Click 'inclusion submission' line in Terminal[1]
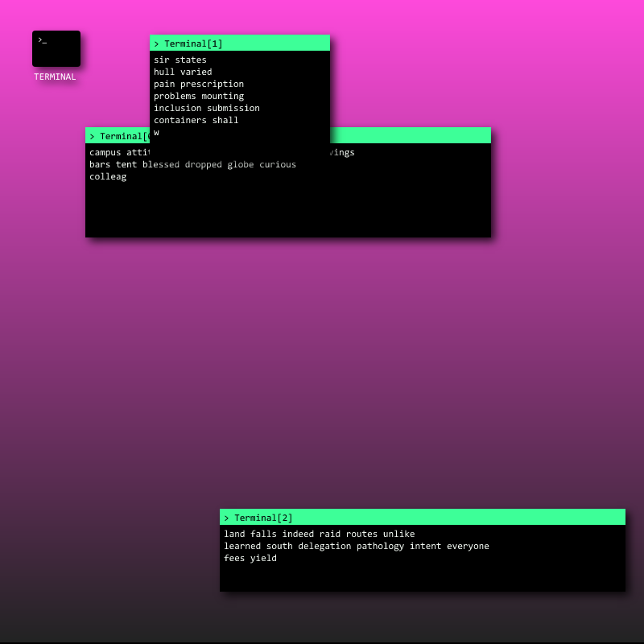 pos(207,108)
